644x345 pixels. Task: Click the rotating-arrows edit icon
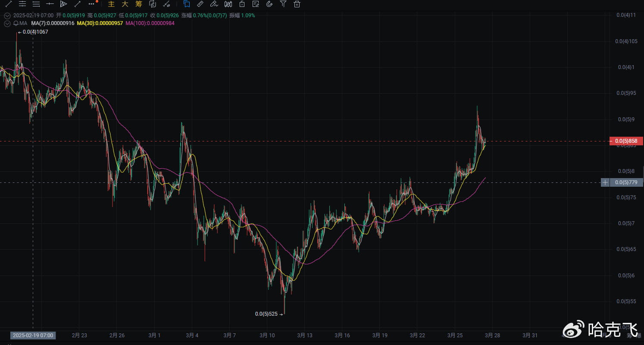(153, 4)
